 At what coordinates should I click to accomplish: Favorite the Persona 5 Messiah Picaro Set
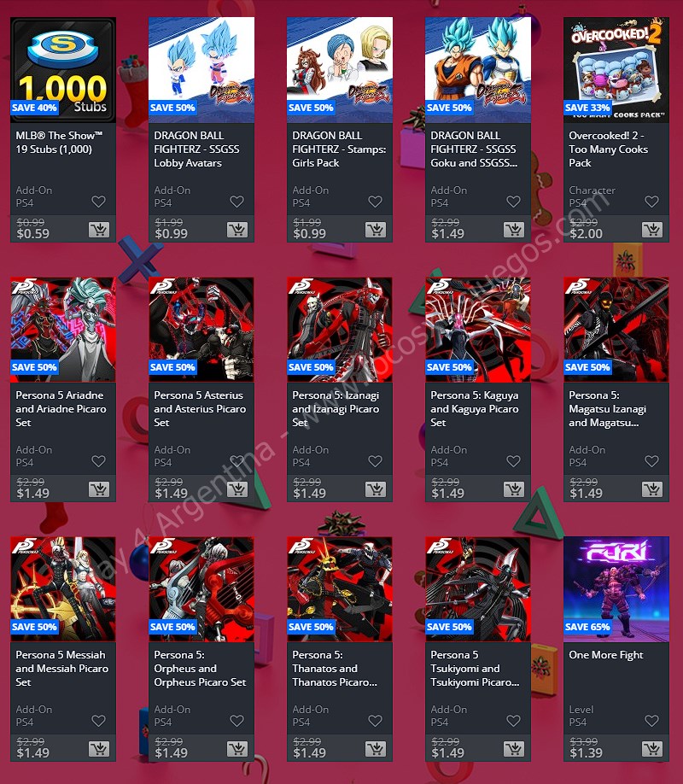coord(99,721)
